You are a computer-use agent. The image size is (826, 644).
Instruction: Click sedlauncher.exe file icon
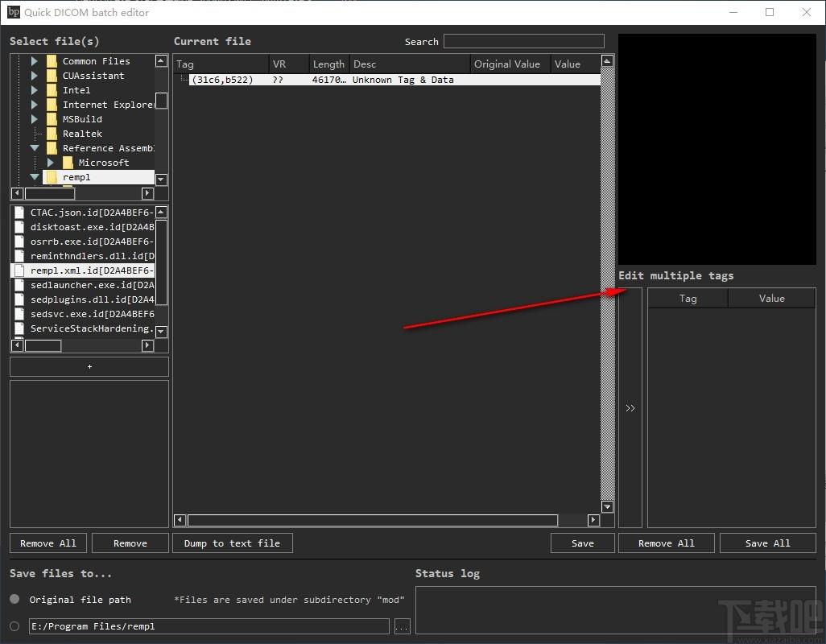[19, 285]
